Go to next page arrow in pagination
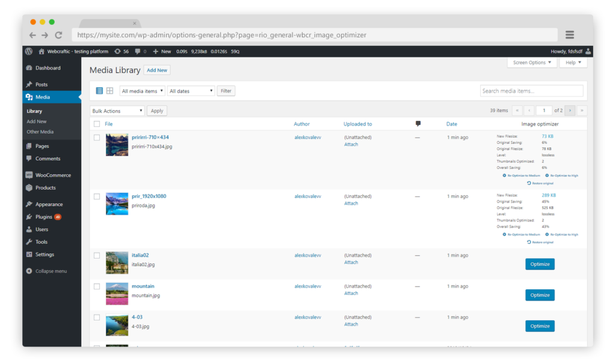Viewport: 616px width, 364px height. [570, 111]
